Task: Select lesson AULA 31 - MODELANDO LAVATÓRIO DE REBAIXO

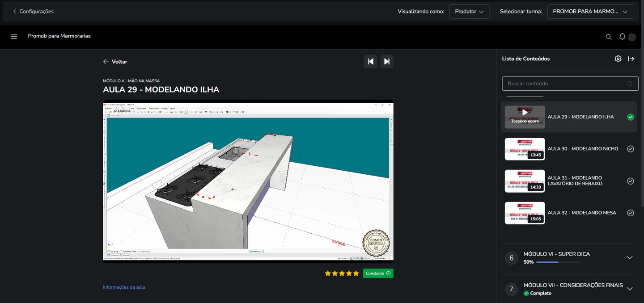Action: click(x=575, y=181)
